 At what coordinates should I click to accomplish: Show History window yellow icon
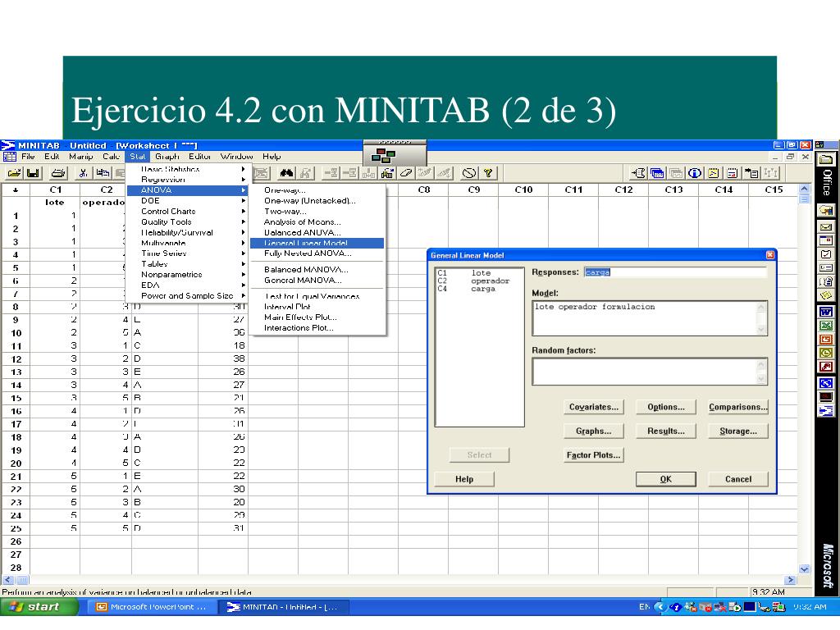(x=714, y=173)
